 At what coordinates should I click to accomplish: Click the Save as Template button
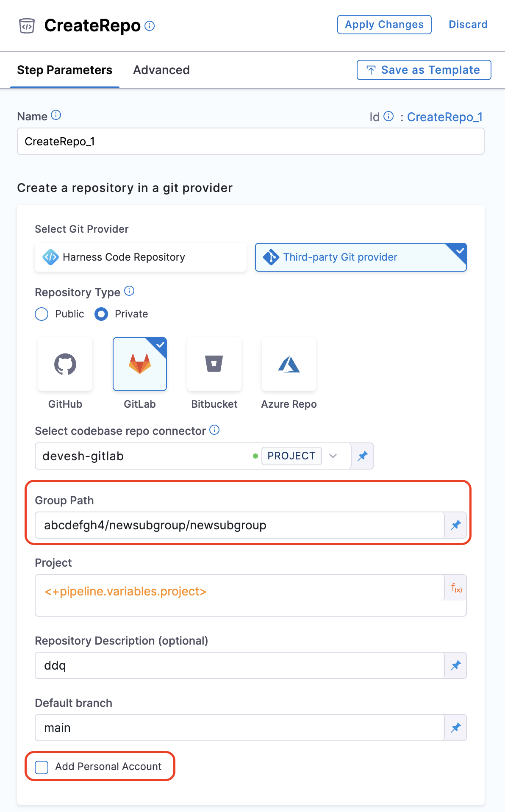424,70
